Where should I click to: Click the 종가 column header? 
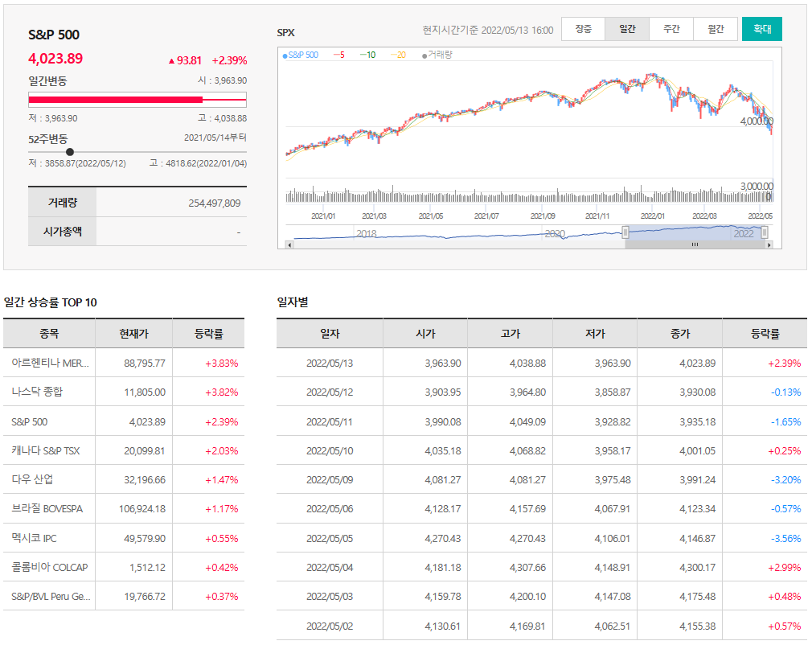[680, 334]
